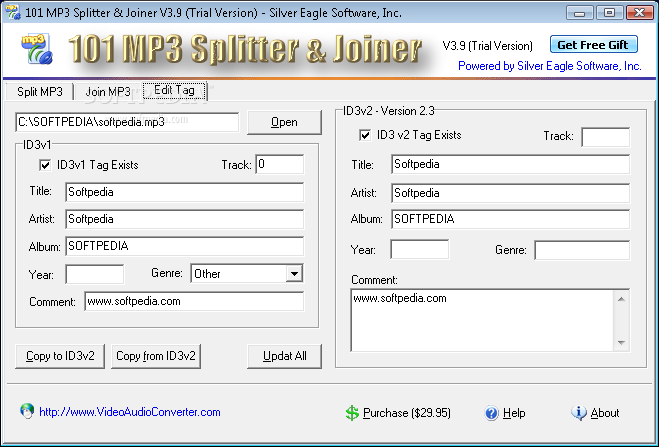Click the ID3v2 Album field
The width and height of the screenshot is (659, 447).
click(511, 219)
